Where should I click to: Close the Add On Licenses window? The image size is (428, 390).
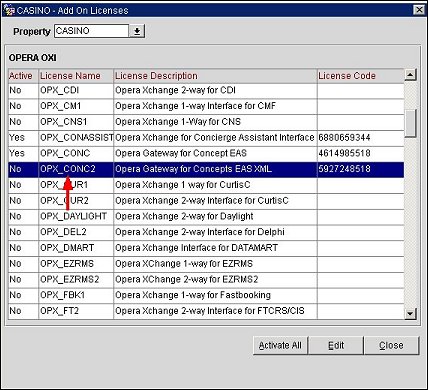(419, 10)
